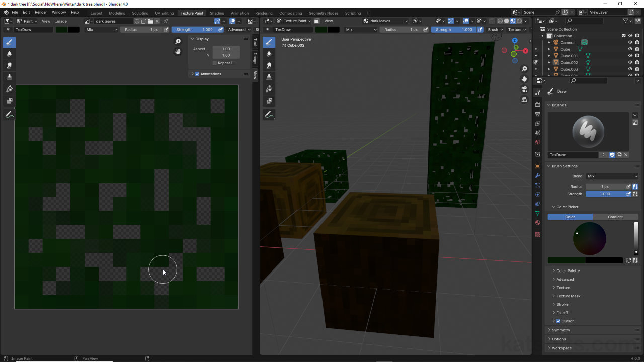Toggle camera view icon in 3D viewport
Image resolution: width=644 pixels, height=362 pixels.
(524, 89)
